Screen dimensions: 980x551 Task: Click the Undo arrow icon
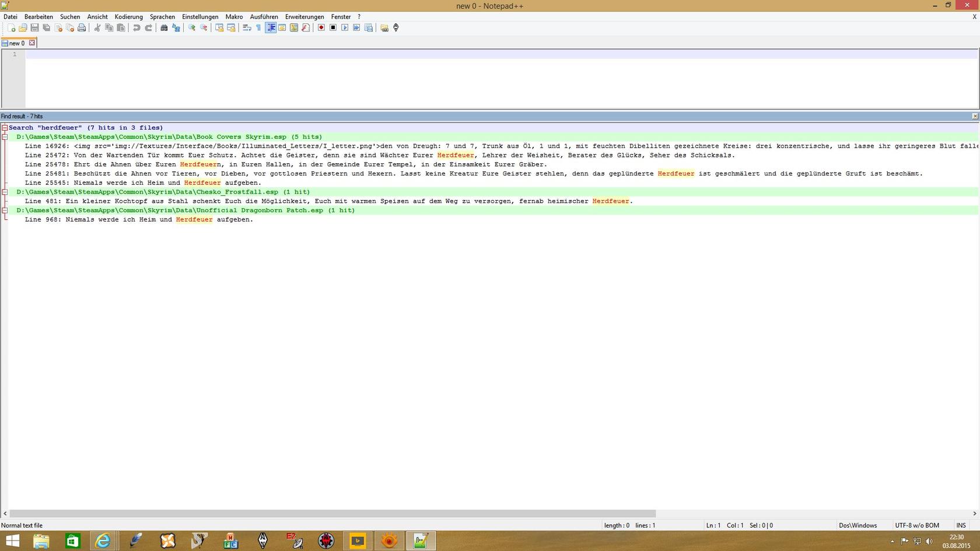tap(136, 28)
